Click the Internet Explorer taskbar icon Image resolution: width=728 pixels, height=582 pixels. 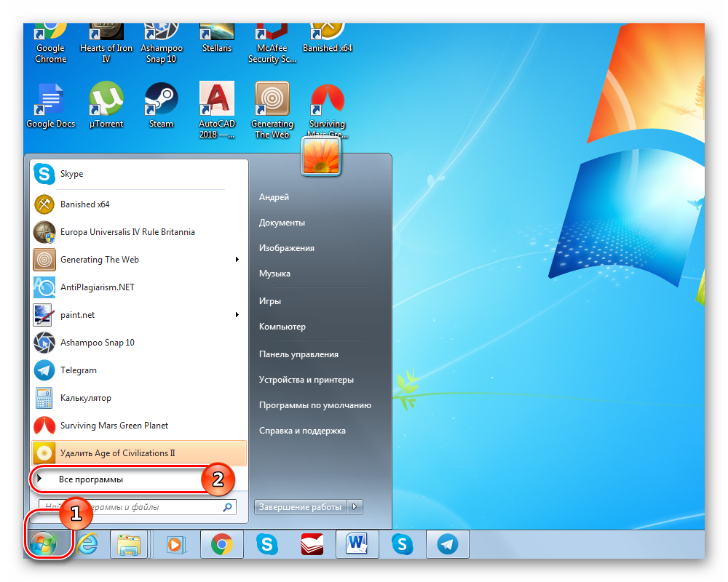88,544
